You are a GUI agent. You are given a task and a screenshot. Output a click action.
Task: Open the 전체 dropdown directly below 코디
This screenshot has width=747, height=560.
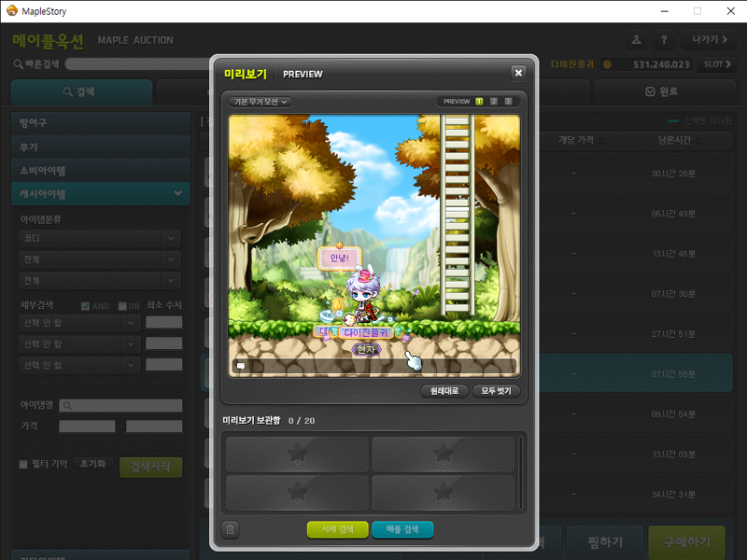tap(100, 259)
